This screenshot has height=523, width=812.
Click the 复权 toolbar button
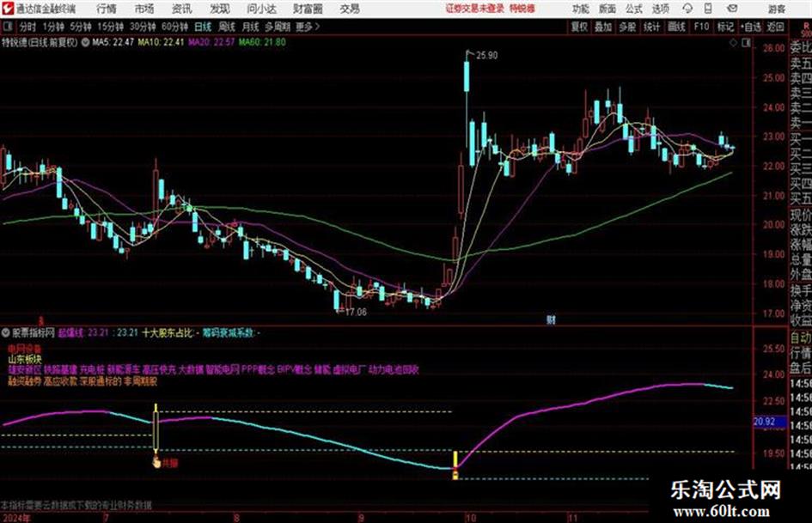coord(579,27)
